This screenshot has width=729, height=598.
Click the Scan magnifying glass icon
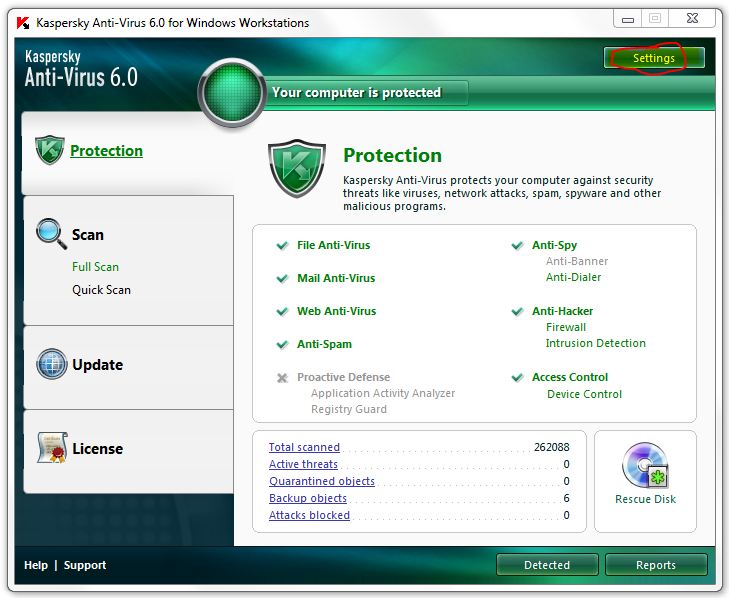click(x=51, y=233)
